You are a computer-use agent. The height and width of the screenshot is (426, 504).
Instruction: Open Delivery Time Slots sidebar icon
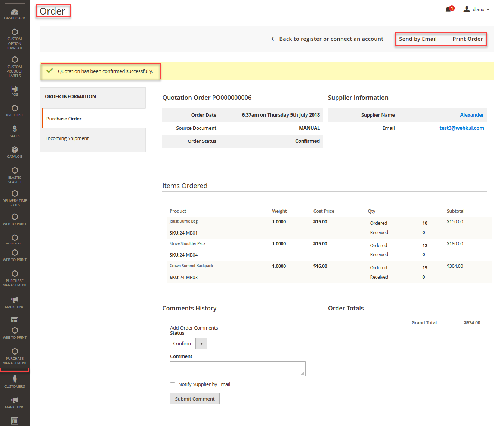click(x=15, y=194)
